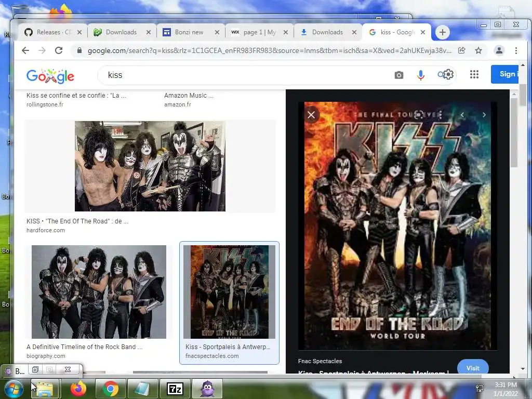
Task: Open the Chrome profile avatar
Action: pyautogui.click(x=499, y=50)
